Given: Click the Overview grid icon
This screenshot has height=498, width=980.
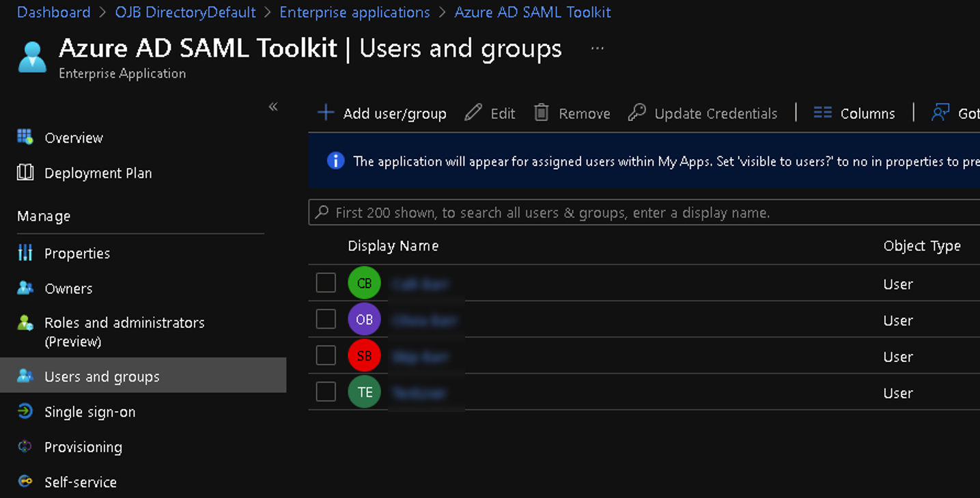Looking at the screenshot, I should coord(25,137).
